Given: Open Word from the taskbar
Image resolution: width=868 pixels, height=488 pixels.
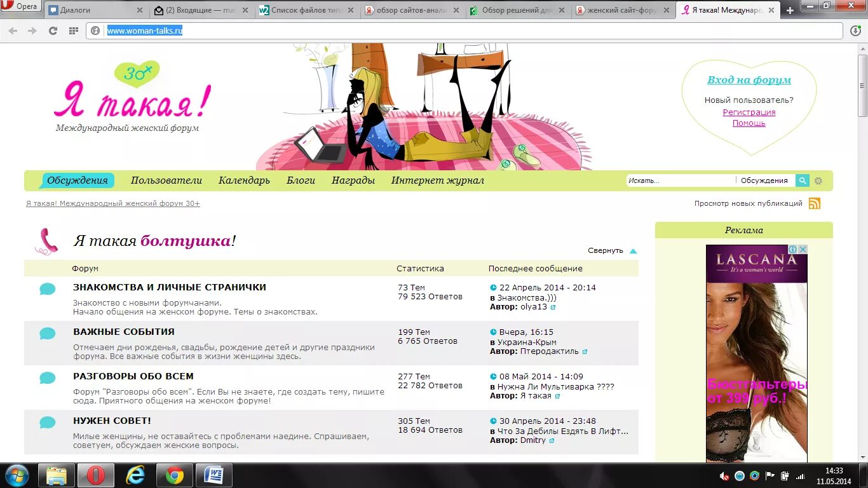Looking at the screenshot, I should 214,475.
